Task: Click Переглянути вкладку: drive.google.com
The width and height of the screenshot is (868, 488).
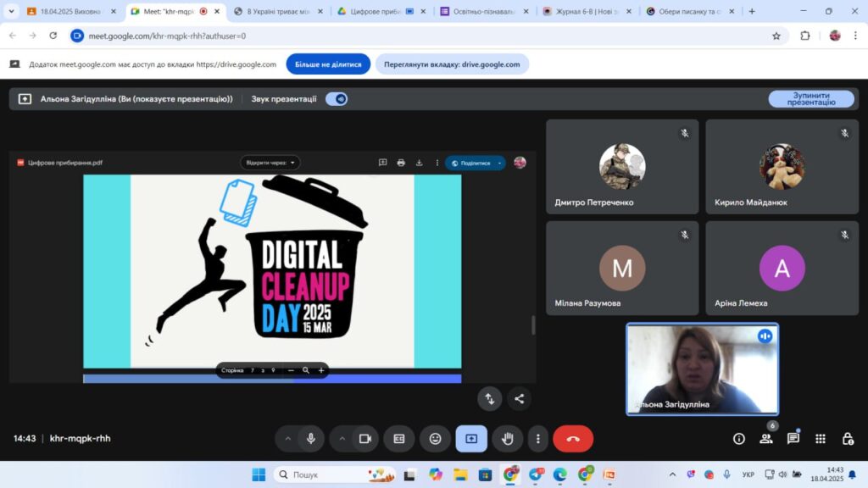Action: tap(452, 64)
